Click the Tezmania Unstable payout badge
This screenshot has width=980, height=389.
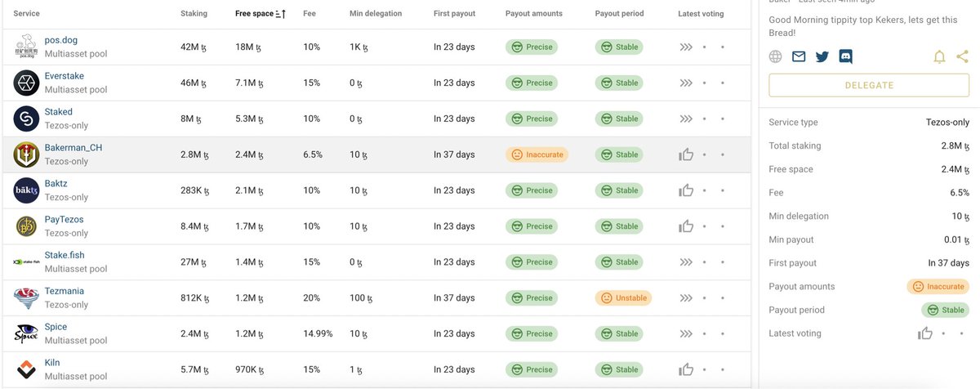[623, 298]
